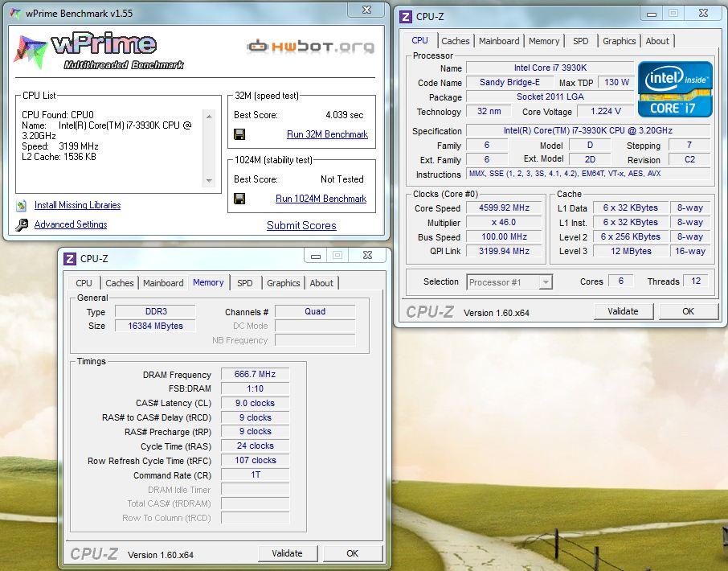
Task: Click the Intel Core i7 logo badge
Action: pos(675,89)
